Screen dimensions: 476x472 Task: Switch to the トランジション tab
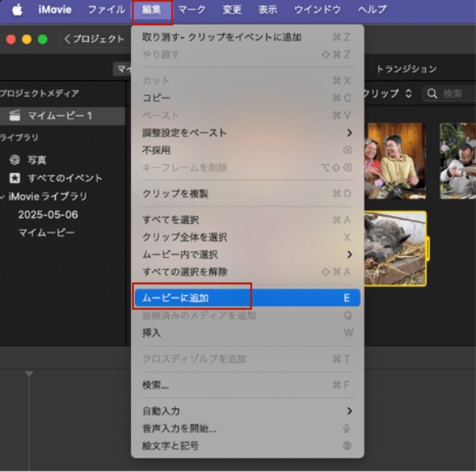tap(406, 69)
